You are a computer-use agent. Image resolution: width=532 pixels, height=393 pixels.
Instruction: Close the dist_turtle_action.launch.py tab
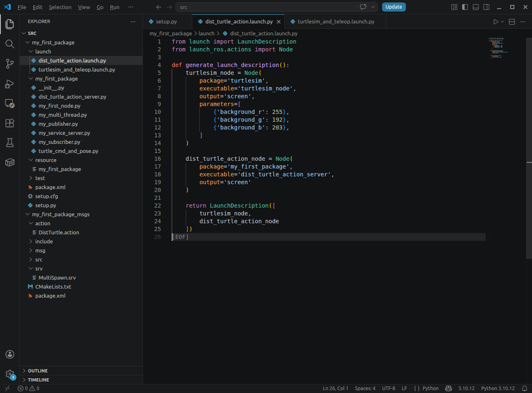pyautogui.click(x=279, y=22)
